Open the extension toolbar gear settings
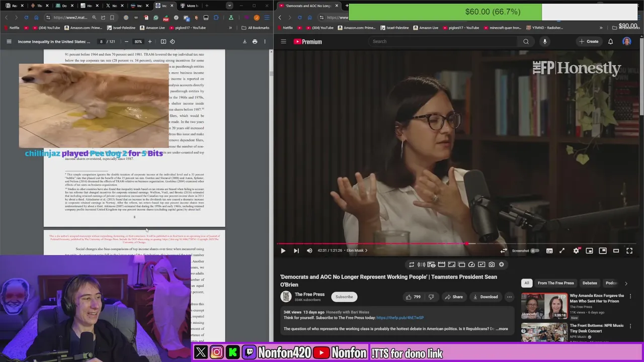The width and height of the screenshot is (644, 362). [502, 264]
